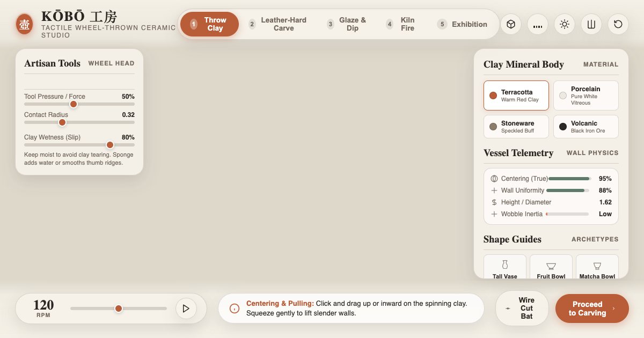Image resolution: width=644 pixels, height=338 pixels.
Task: Click the circular reset arrow icon
Action: click(x=618, y=24)
